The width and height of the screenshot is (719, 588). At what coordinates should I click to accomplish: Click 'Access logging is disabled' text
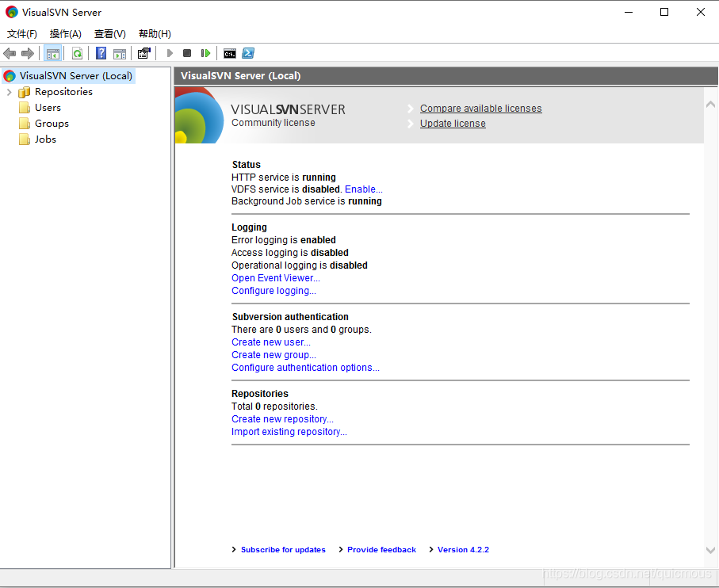tap(290, 253)
